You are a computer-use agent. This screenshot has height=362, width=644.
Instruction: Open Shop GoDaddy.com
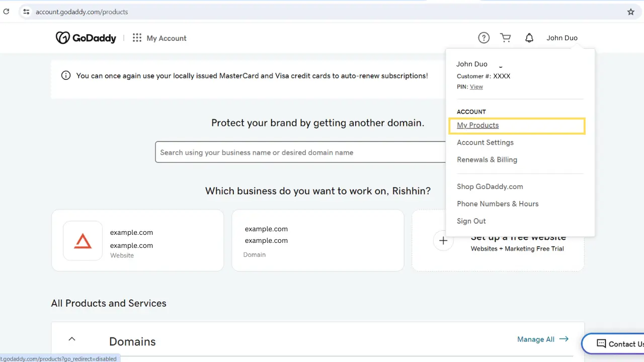[x=490, y=187]
